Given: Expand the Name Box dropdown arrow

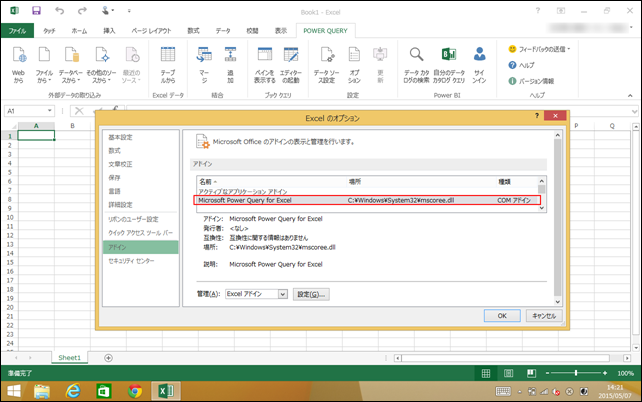Looking at the screenshot, I should pos(50,111).
